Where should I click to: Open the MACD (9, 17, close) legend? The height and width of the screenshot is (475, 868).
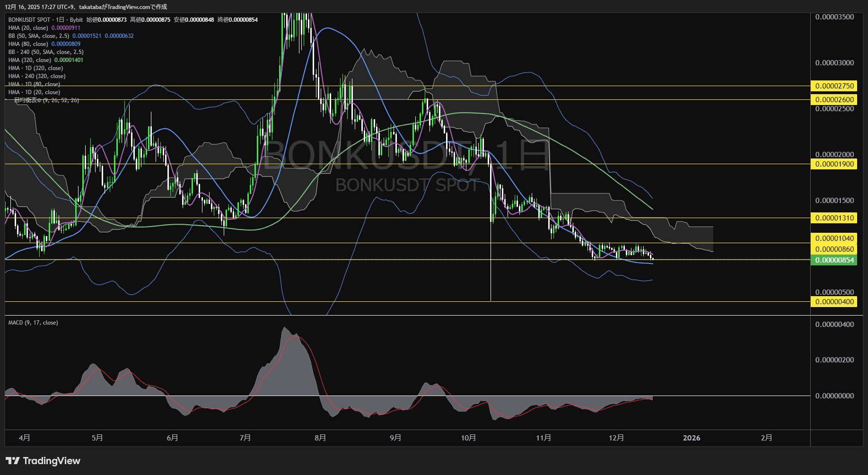[x=33, y=323]
